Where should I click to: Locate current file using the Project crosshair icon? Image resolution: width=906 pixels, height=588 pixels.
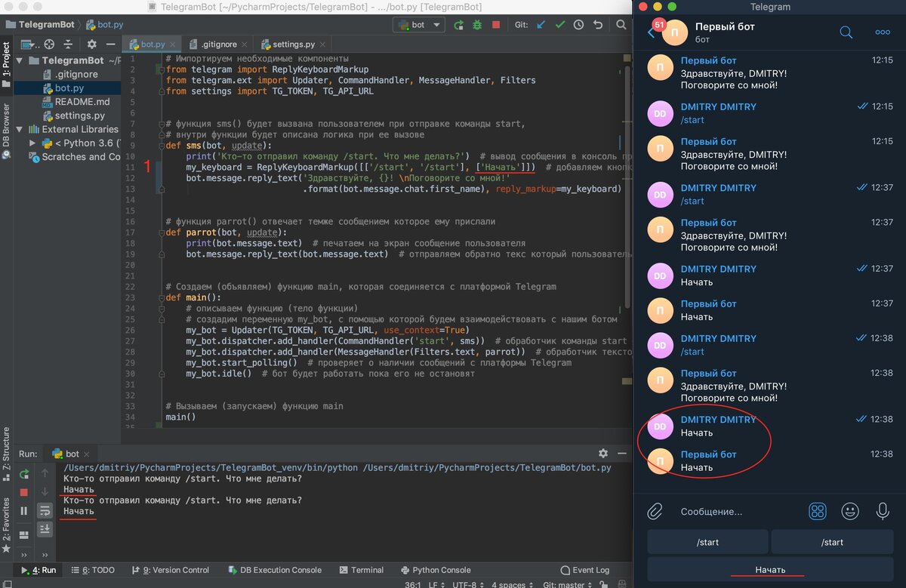click(x=49, y=45)
